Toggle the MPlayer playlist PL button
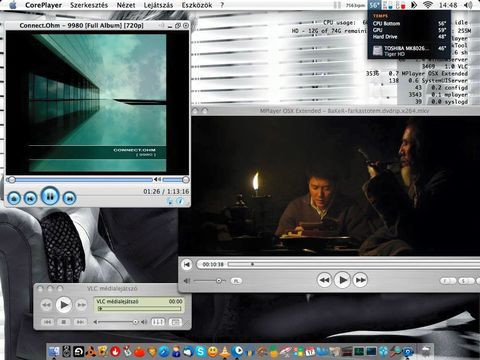Image resolution: width=480 pixels, height=360 pixels. pyautogui.click(x=236, y=281)
